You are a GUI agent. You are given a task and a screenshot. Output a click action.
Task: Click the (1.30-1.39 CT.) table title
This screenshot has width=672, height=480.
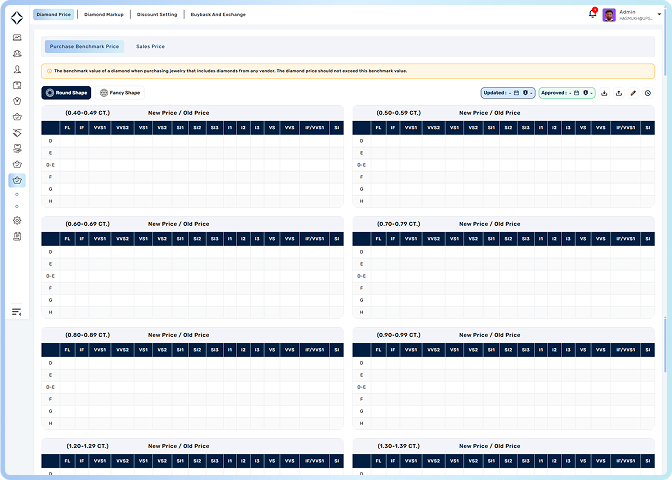(399, 446)
